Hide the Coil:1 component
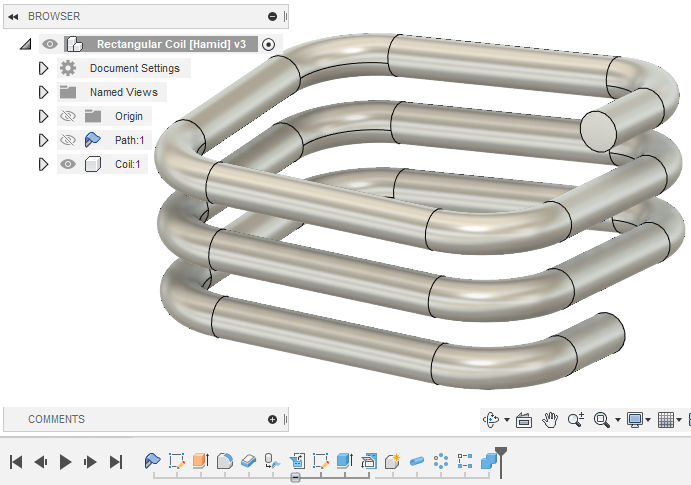691x485 pixels. (68, 164)
